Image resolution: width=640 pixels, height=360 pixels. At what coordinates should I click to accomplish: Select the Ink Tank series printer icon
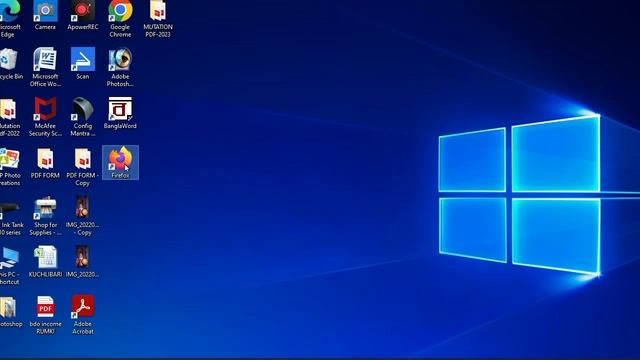tap(11, 216)
